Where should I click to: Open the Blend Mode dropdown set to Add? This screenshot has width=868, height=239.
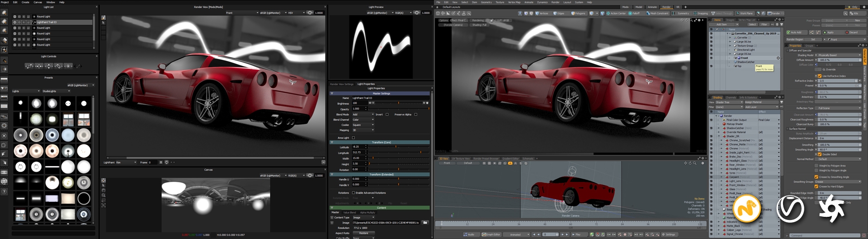tap(363, 115)
